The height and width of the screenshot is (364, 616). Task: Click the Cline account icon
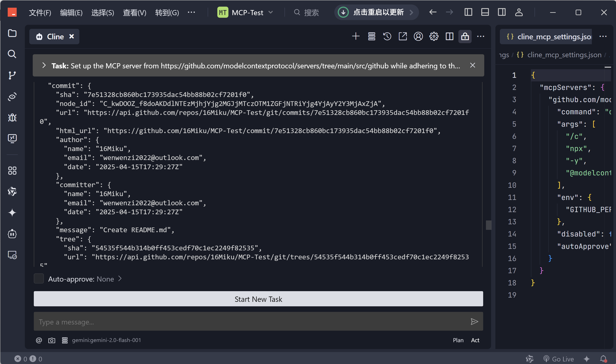[x=418, y=37]
